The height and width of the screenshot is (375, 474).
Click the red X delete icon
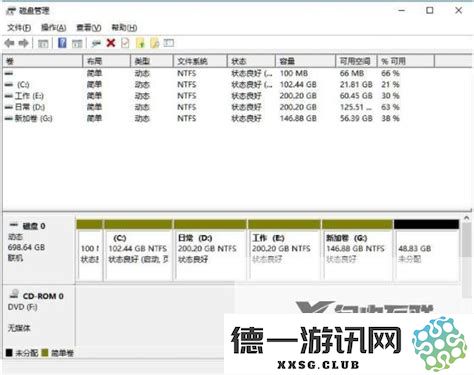[x=111, y=43]
